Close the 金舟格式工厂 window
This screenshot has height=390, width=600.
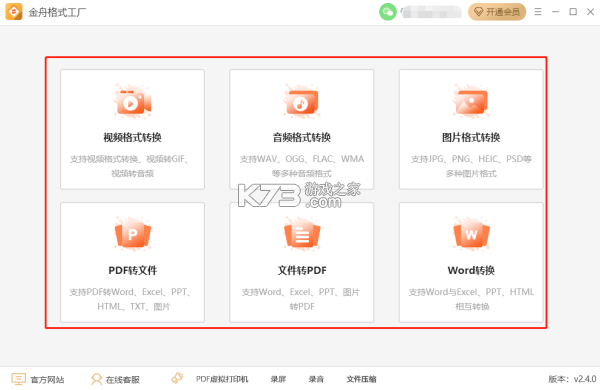(x=590, y=12)
